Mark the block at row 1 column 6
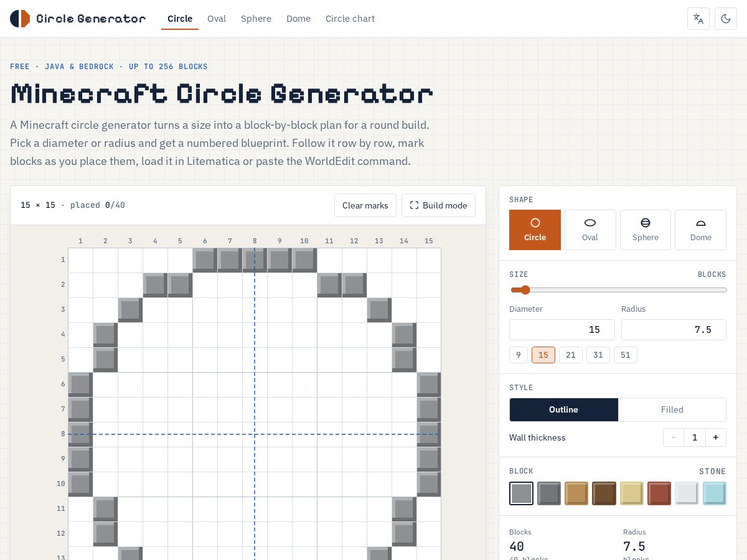Screen dimensions: 747x560 click(205, 260)
